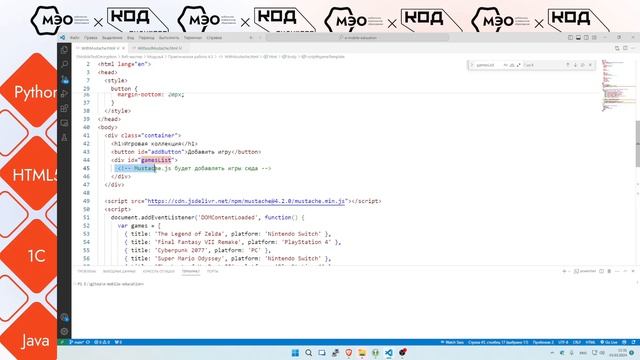
Task: Open the Файл menu
Action: [x=74, y=38]
